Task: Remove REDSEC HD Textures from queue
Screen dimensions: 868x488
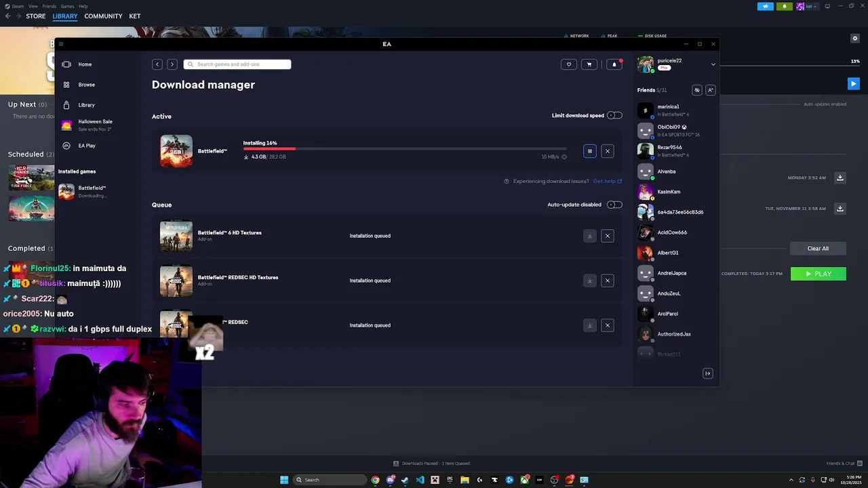Action: 608,281
